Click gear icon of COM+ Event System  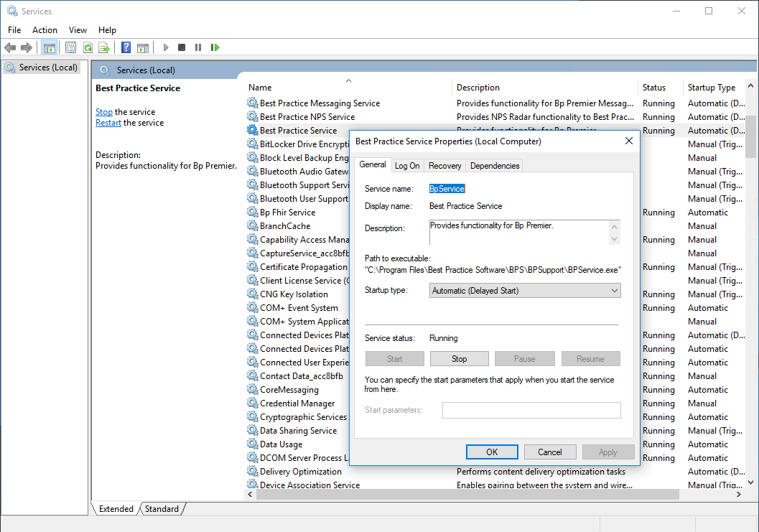coord(252,307)
